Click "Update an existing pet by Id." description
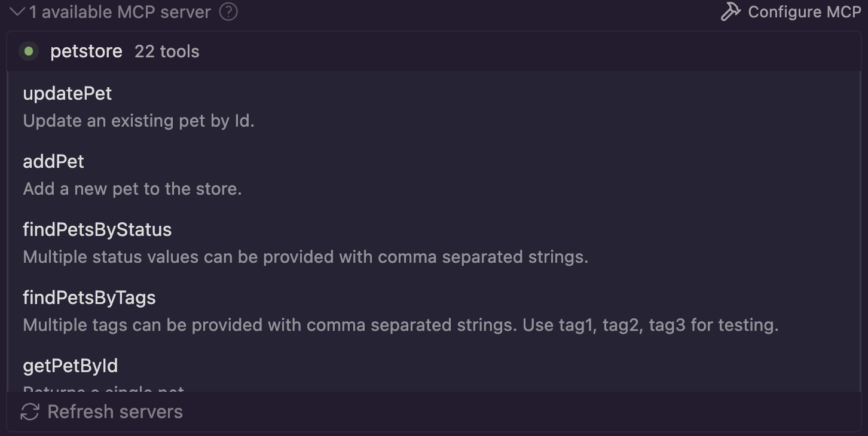Screen dimensions: 868x436 point(139,121)
